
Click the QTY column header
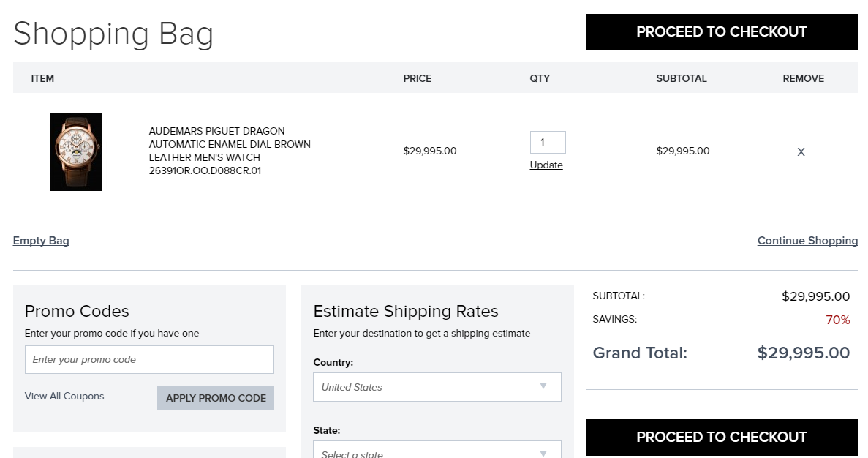(x=540, y=78)
